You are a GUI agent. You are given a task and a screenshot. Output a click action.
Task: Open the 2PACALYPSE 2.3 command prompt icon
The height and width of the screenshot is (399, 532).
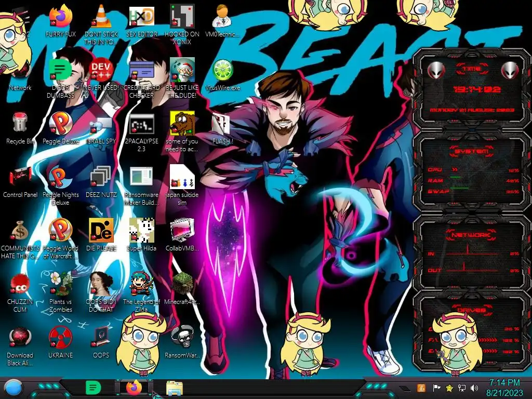tap(141, 124)
